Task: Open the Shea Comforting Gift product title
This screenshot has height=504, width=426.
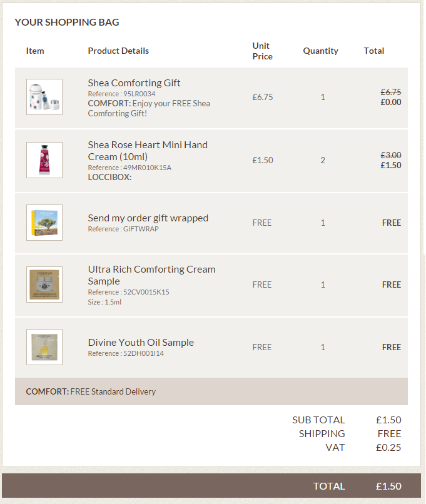Action: tap(134, 83)
